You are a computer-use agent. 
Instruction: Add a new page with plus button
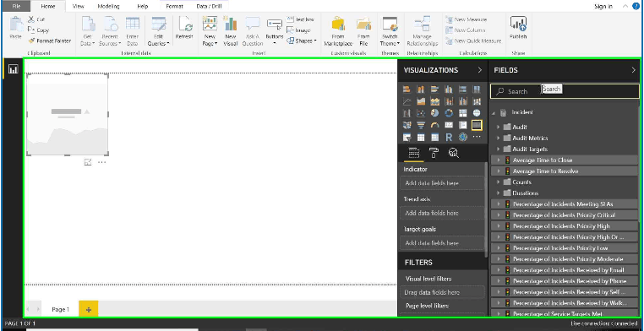[88, 310]
